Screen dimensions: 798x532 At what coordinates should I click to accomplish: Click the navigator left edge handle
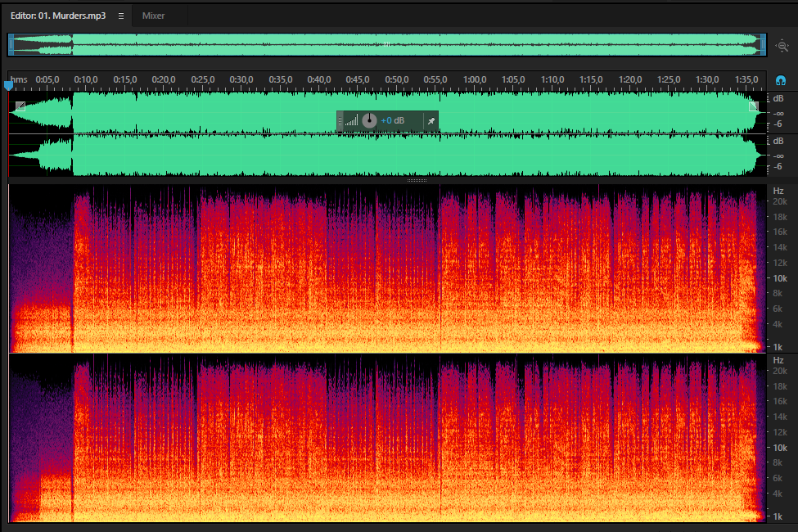point(11,45)
